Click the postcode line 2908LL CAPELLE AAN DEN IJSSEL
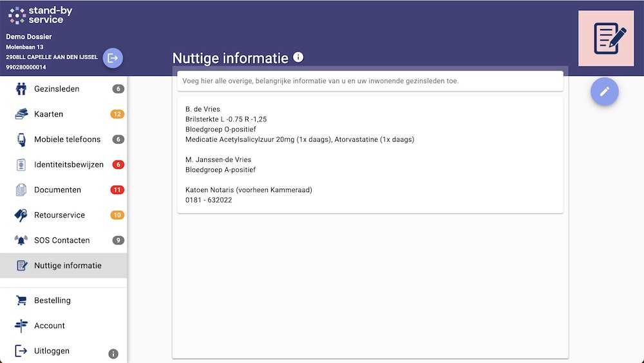 pyautogui.click(x=52, y=57)
